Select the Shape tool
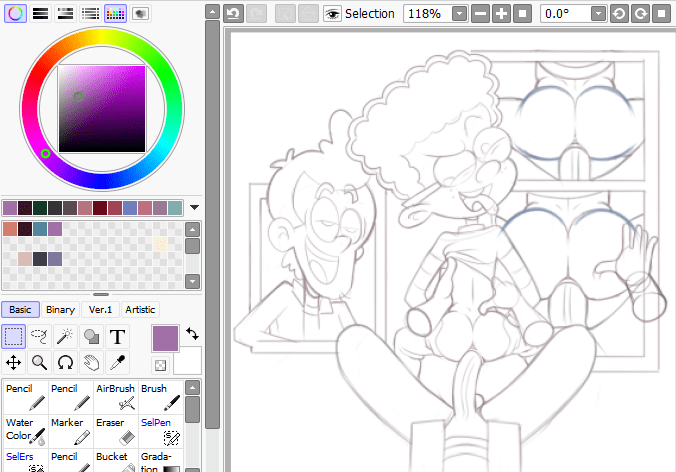The height and width of the screenshot is (472, 676). pos(91,337)
